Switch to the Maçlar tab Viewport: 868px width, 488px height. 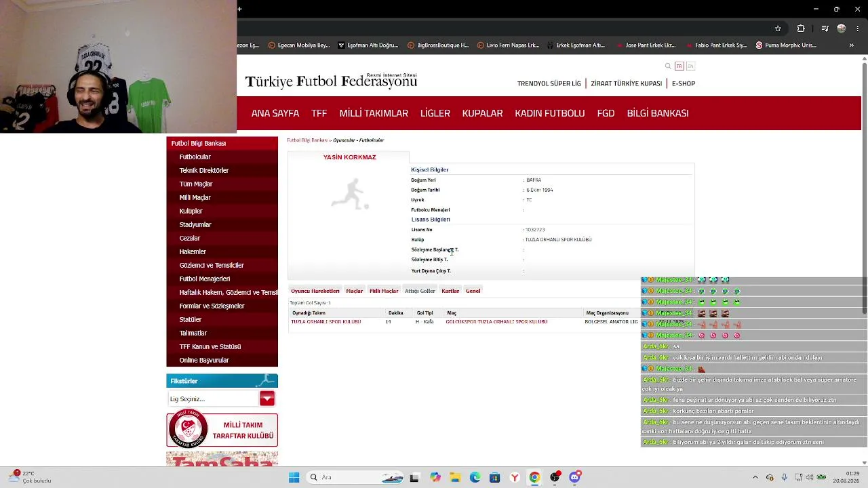[x=355, y=291]
